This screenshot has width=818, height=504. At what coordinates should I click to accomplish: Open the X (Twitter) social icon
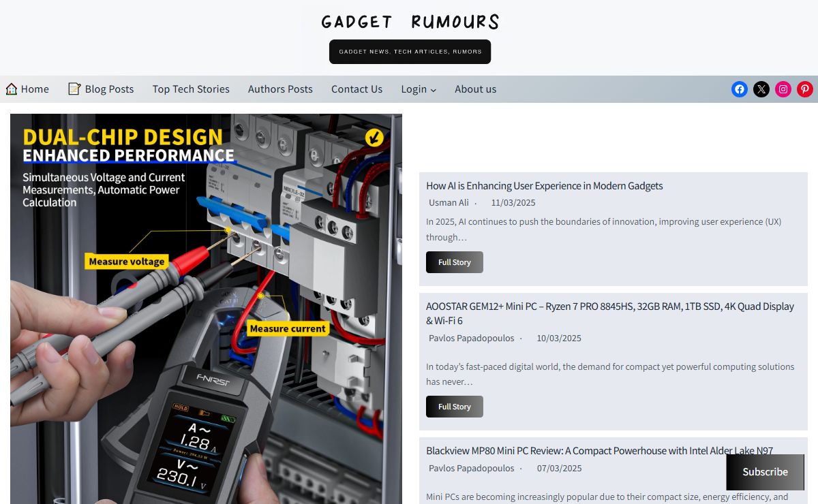(x=761, y=89)
